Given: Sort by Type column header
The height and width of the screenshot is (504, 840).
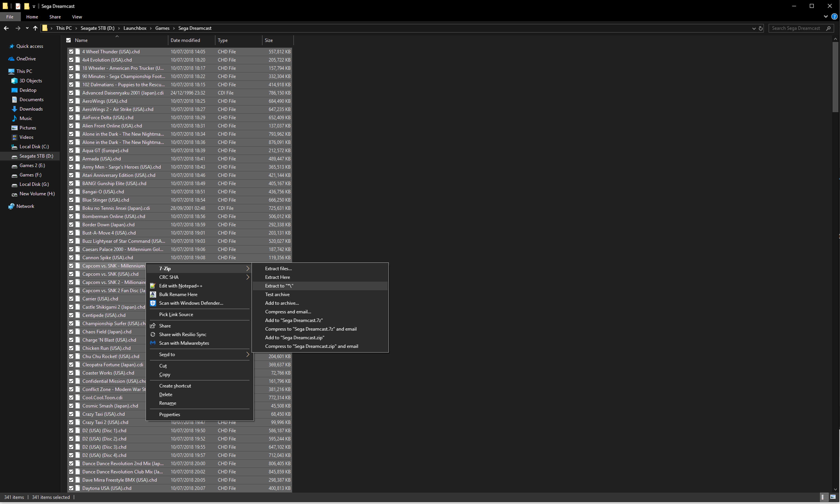Looking at the screenshot, I should 239,40.
